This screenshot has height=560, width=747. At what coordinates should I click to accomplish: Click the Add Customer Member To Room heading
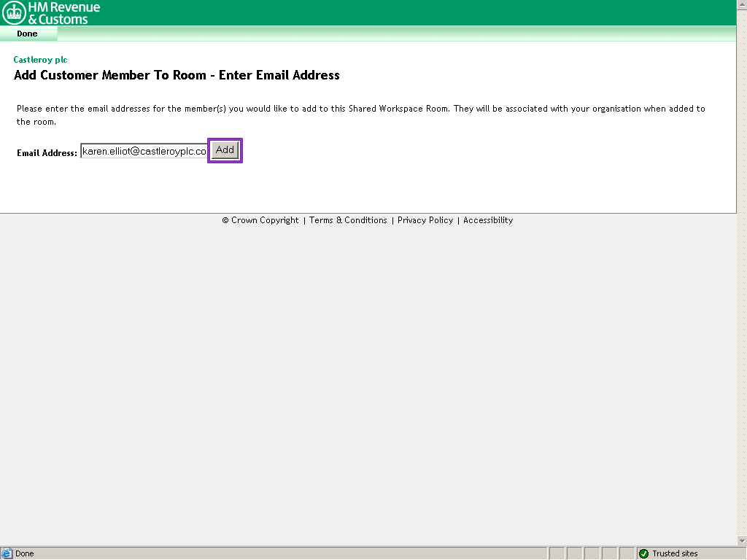pos(177,75)
